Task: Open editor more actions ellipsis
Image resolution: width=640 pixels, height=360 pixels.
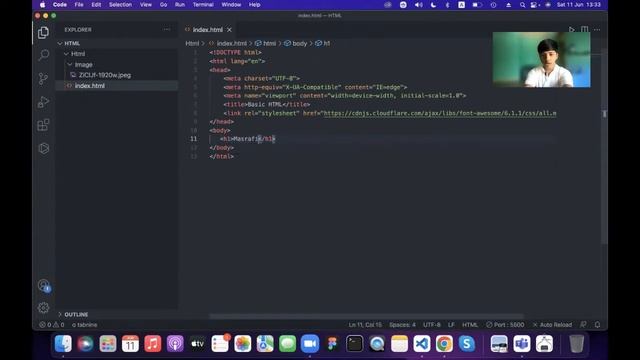Action: coord(597,29)
